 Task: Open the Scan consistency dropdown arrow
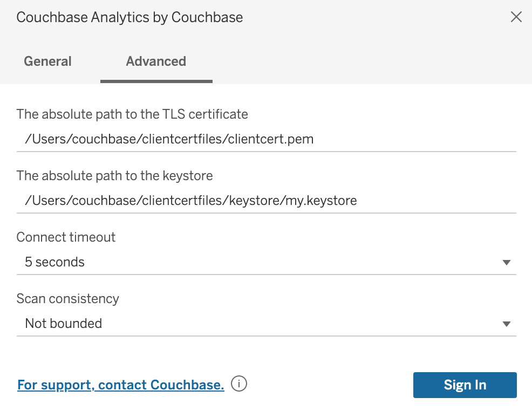(x=506, y=324)
